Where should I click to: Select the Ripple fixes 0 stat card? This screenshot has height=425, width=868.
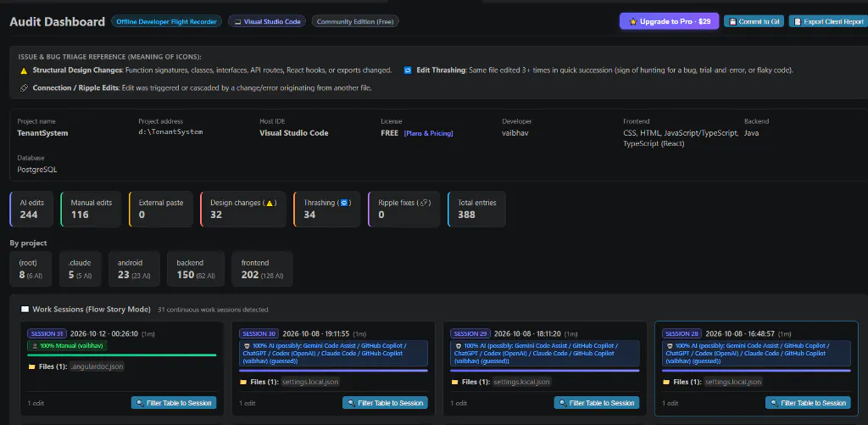[403, 209]
